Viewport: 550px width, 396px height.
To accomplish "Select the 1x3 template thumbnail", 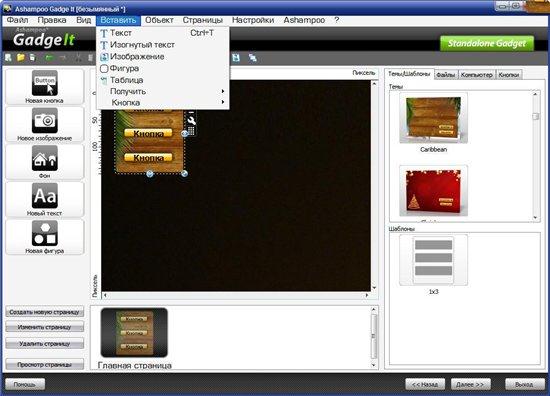I will pos(434,260).
